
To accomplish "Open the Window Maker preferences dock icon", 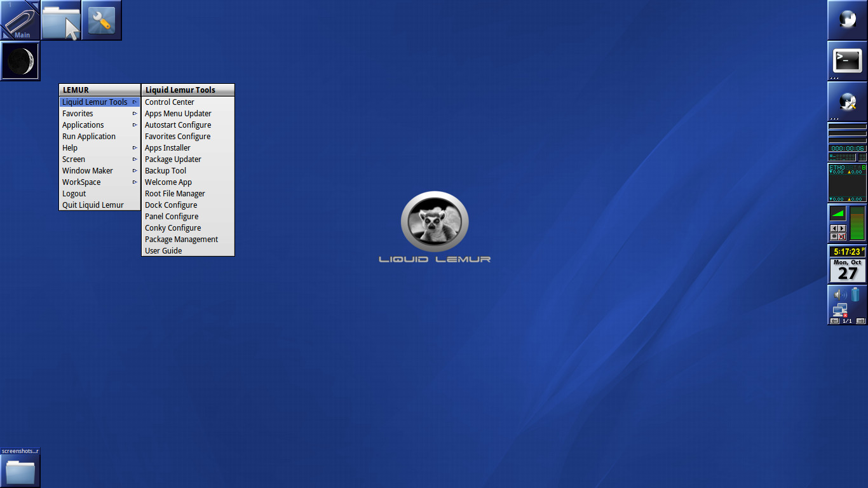I will coord(848,102).
